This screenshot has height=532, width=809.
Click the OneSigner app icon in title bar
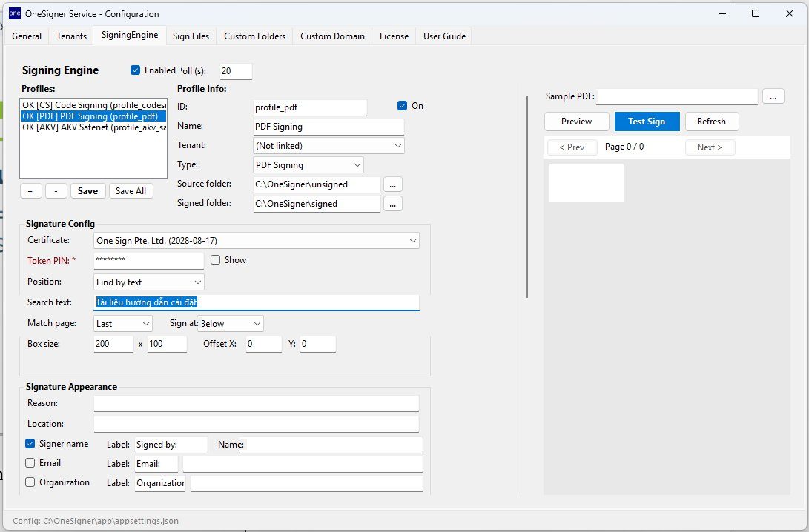coord(14,13)
